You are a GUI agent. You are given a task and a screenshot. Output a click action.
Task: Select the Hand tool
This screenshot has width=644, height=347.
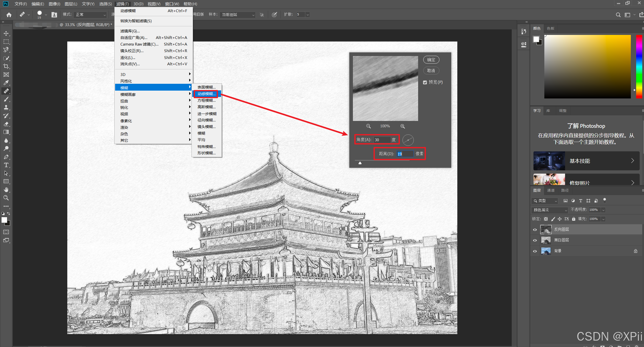click(6, 190)
